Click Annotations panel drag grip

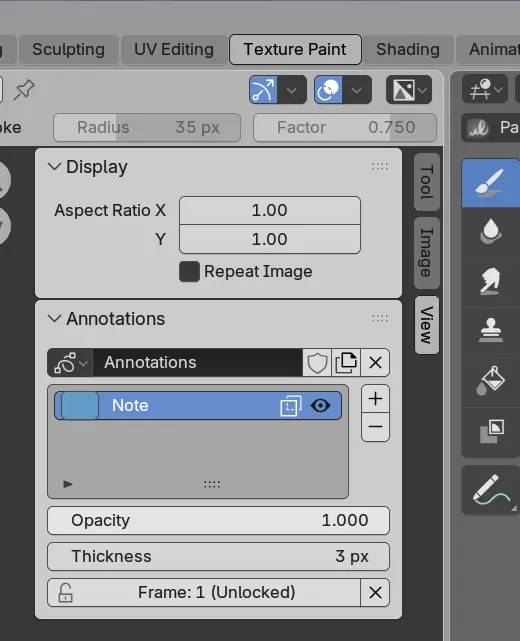[380, 318]
